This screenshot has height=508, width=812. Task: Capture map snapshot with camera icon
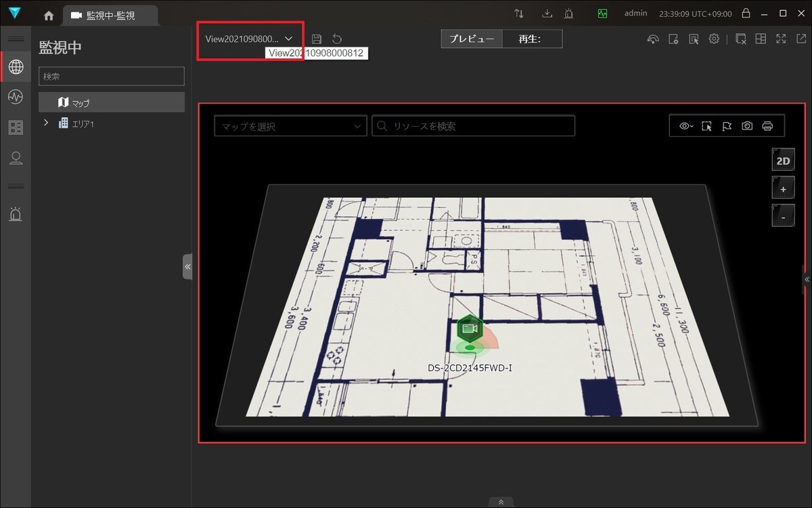pos(747,126)
